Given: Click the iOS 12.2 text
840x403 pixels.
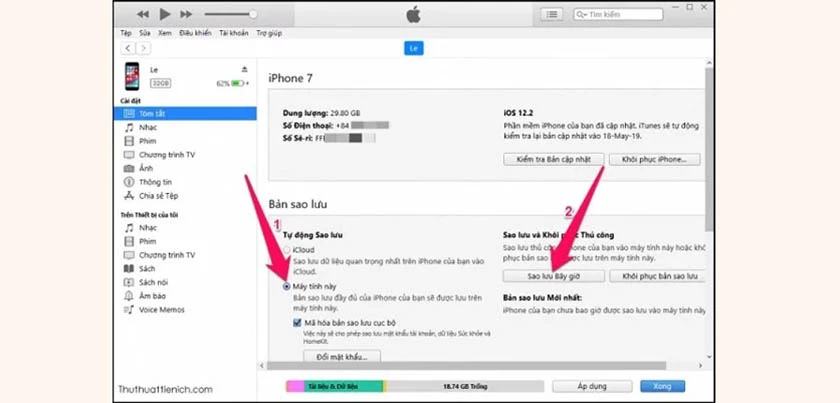Looking at the screenshot, I should [x=518, y=114].
